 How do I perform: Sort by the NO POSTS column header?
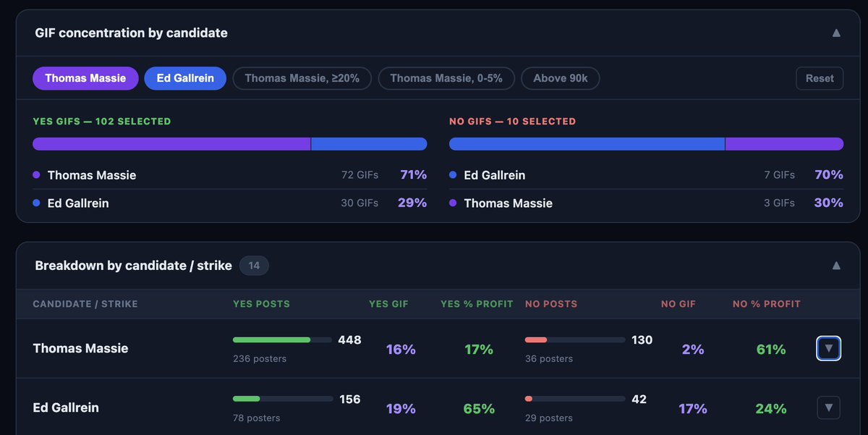click(x=551, y=304)
